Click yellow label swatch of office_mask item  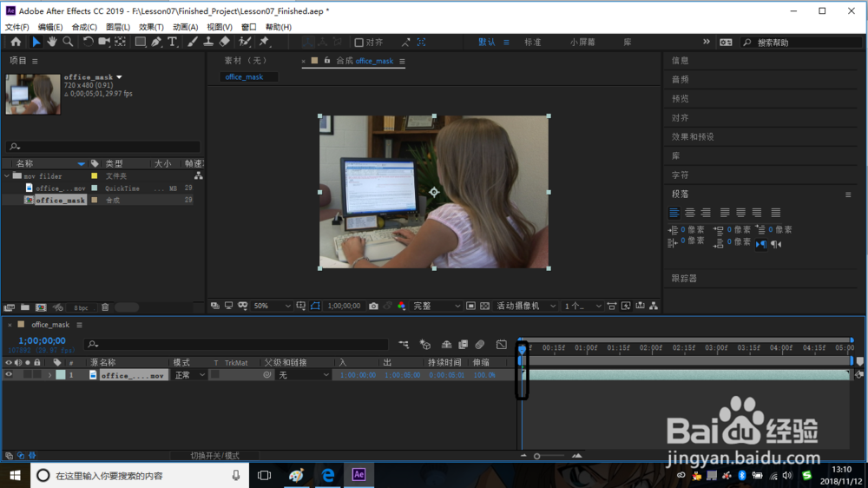click(x=94, y=200)
